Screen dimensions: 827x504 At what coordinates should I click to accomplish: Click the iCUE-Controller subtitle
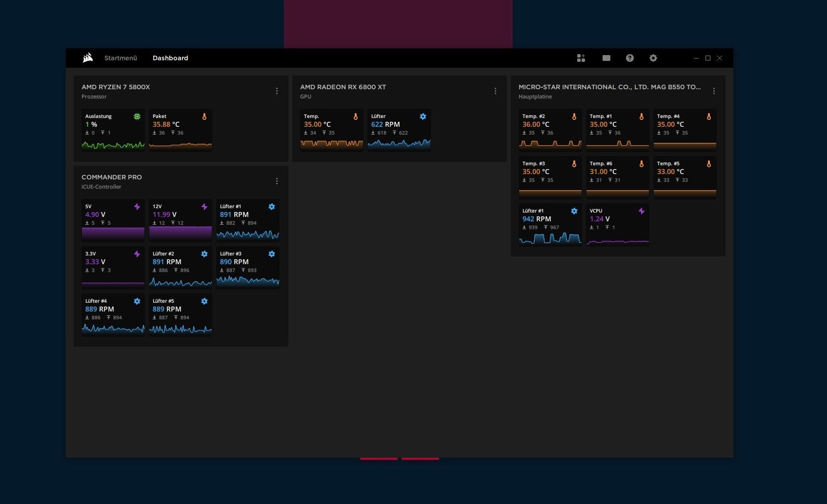[x=101, y=187]
